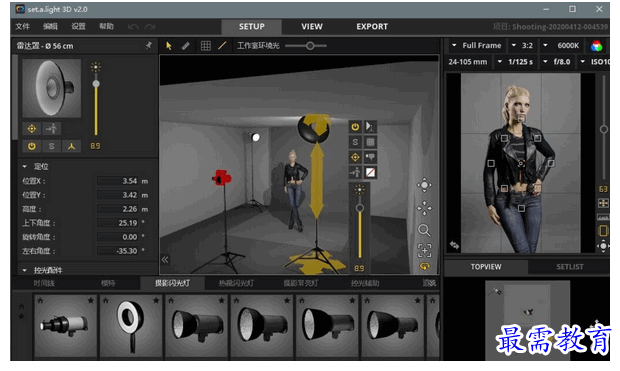The width and height of the screenshot is (620, 371).
Task: Toggle light power button in left panel
Action: (32, 146)
